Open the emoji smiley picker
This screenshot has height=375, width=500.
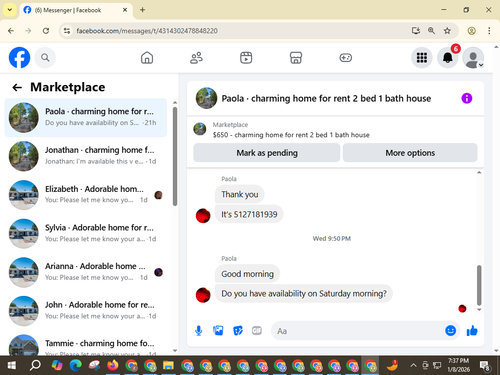(x=450, y=330)
